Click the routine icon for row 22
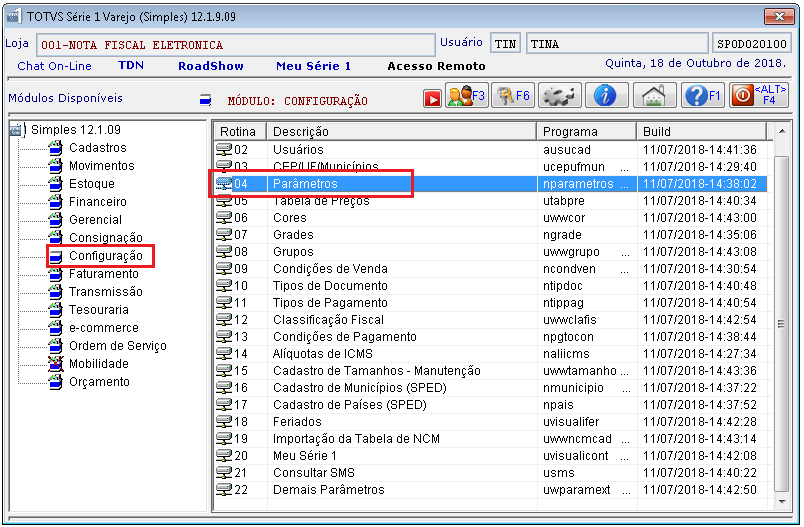 [x=224, y=490]
